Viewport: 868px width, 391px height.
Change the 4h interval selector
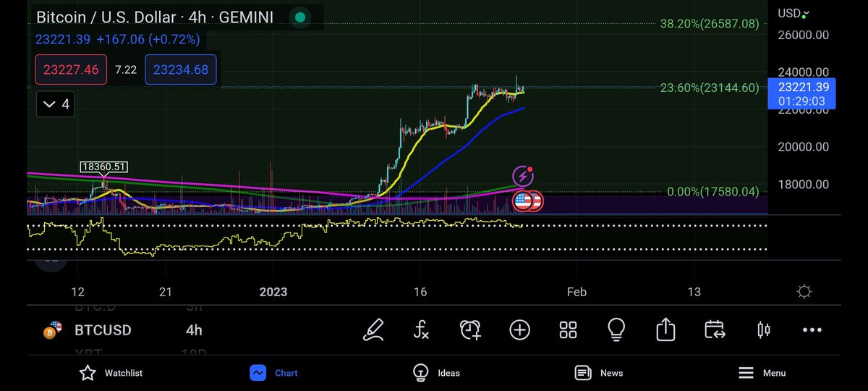pyautogui.click(x=194, y=330)
